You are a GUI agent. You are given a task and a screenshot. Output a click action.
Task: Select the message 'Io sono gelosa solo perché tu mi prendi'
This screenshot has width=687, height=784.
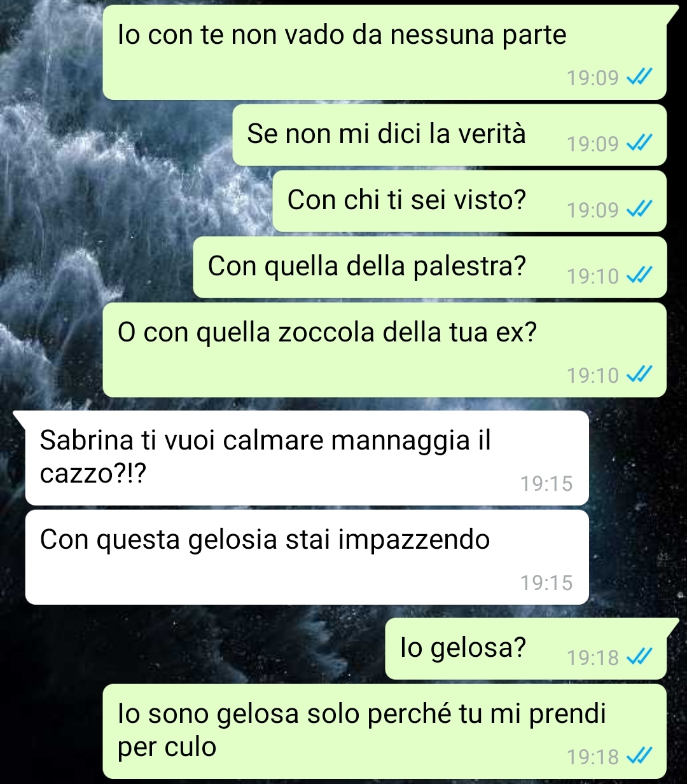pos(384,731)
